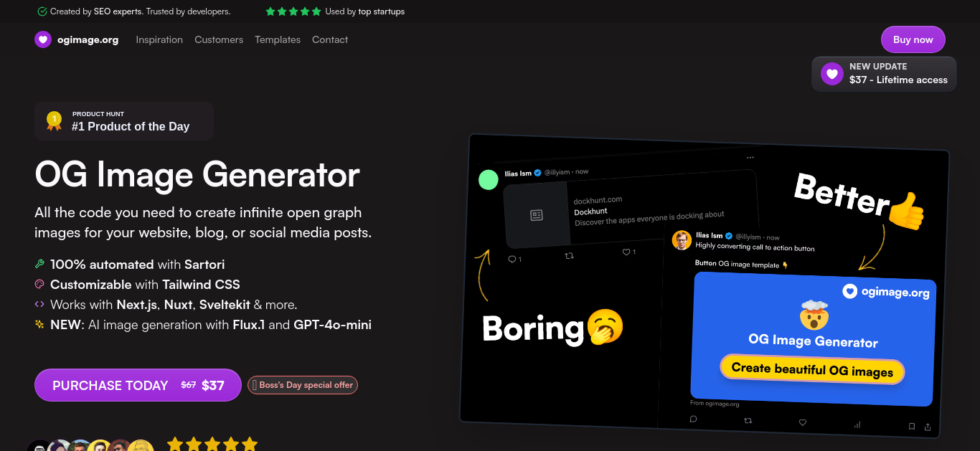Click the '100% automated with Sartori' line

[x=138, y=265]
